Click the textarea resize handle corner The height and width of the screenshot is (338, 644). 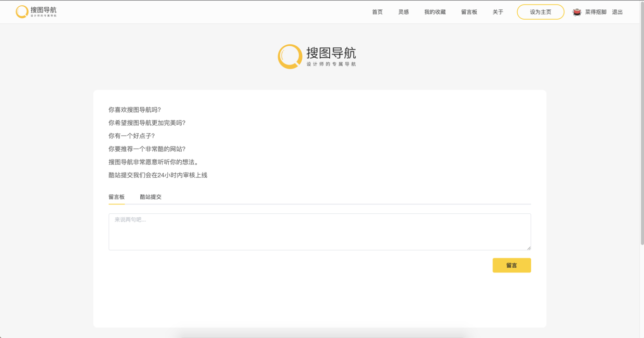tap(529, 248)
